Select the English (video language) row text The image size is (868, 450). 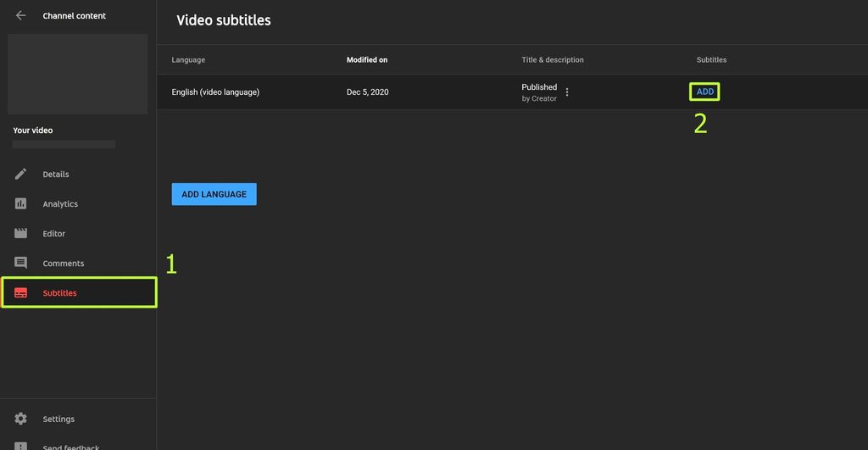coord(215,92)
